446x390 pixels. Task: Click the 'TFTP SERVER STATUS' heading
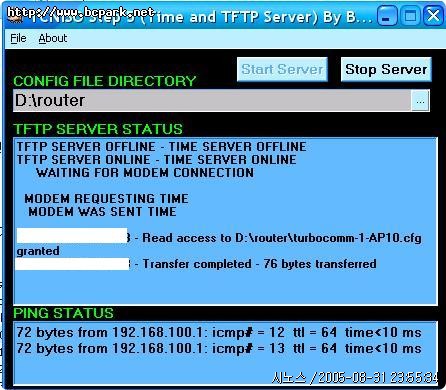coord(98,129)
